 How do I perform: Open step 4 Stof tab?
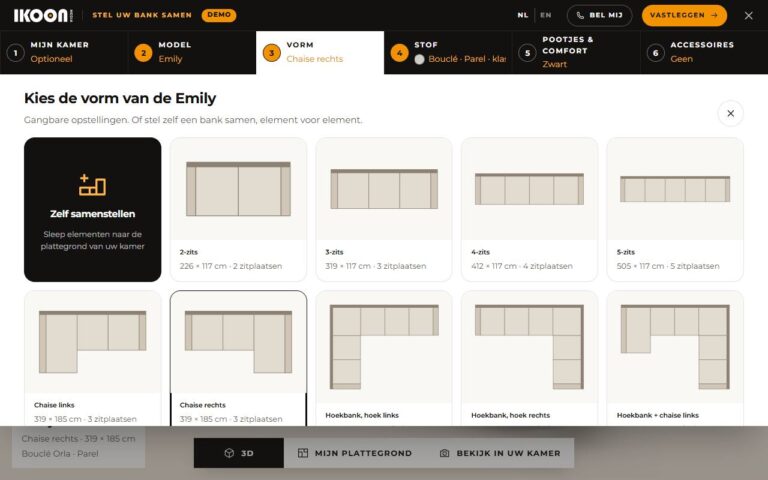(448, 52)
